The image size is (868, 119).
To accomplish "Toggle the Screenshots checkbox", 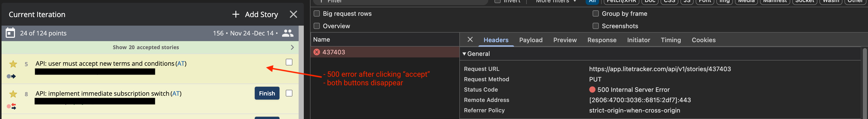I will pos(596,26).
